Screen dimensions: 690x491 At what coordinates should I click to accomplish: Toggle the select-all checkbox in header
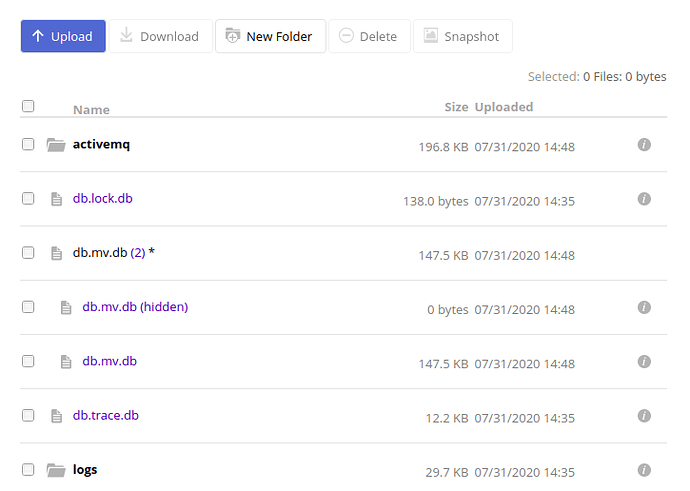(28, 106)
